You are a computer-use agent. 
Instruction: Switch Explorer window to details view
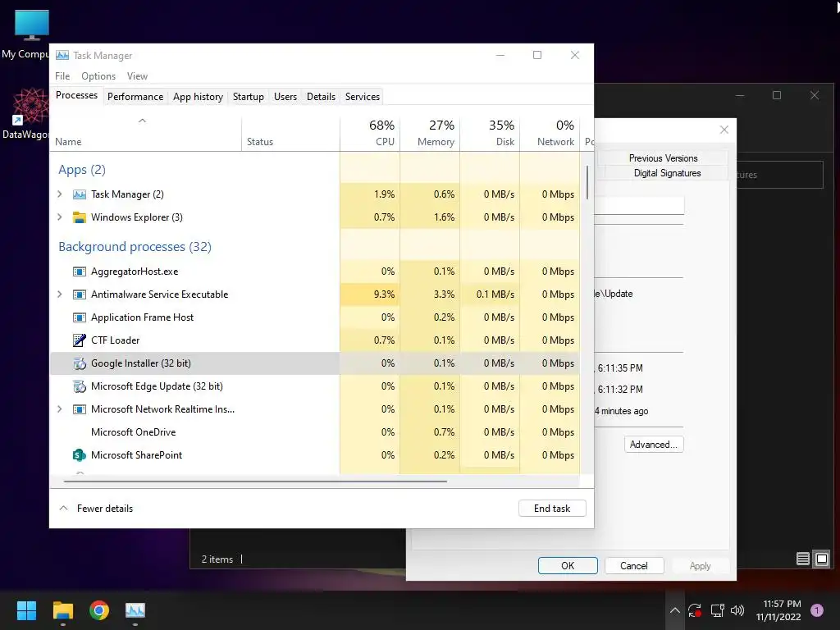(x=802, y=559)
